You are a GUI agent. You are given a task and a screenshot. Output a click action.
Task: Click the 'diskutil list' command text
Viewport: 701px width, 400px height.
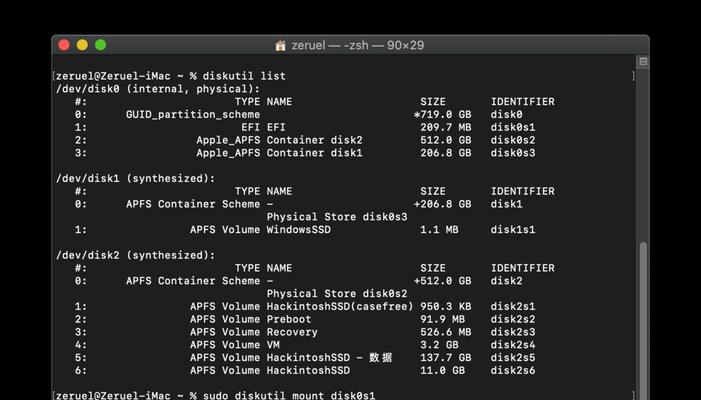pyautogui.click(x=244, y=76)
